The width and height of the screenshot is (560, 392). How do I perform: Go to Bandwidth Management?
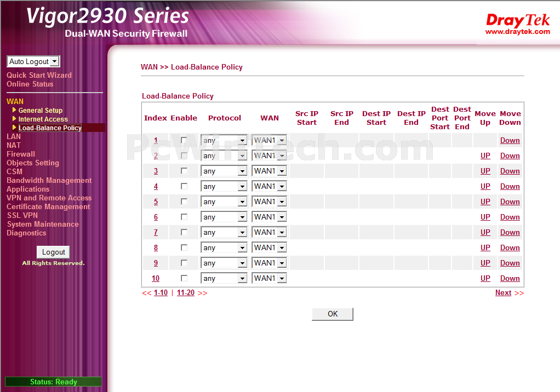click(49, 181)
